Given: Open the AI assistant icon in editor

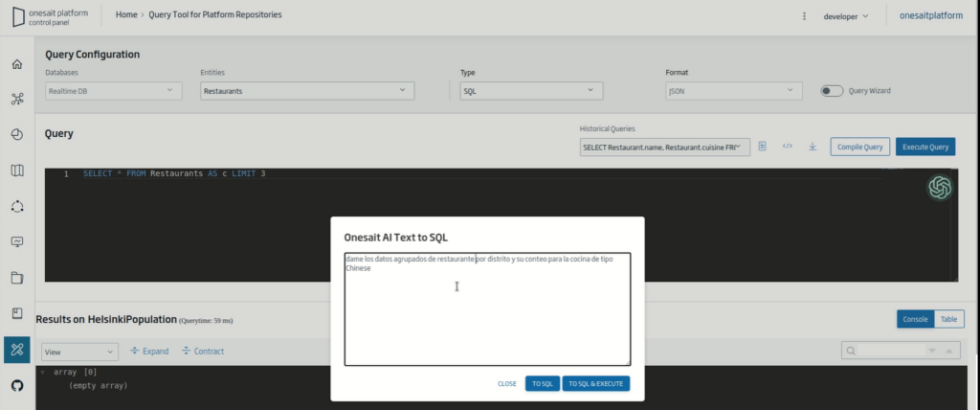Looking at the screenshot, I should [940, 187].
